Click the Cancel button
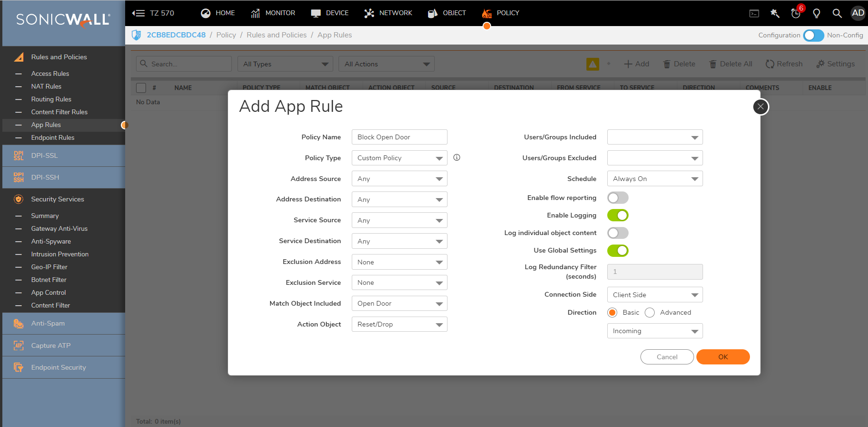Screen dimensions: 868x427 667,357
